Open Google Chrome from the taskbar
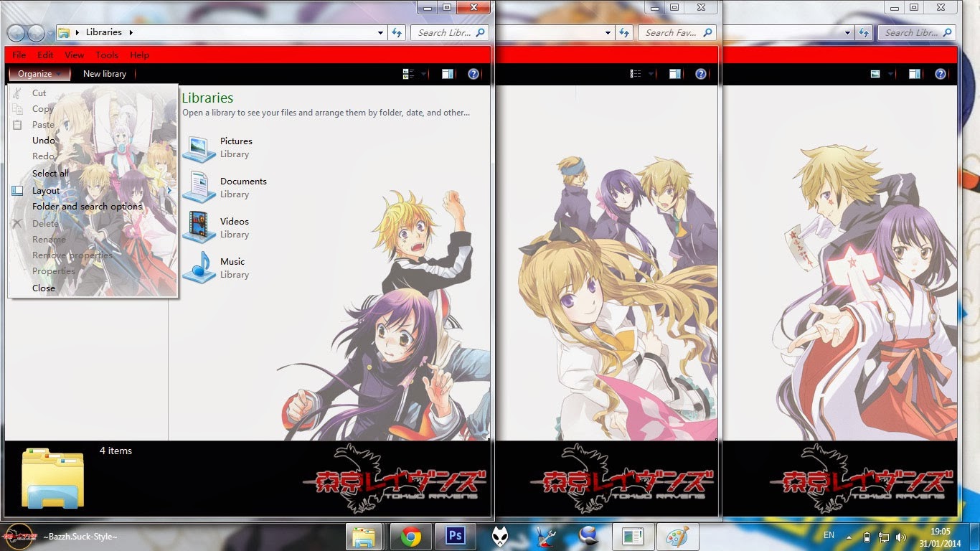The height and width of the screenshot is (551, 980). tap(411, 536)
